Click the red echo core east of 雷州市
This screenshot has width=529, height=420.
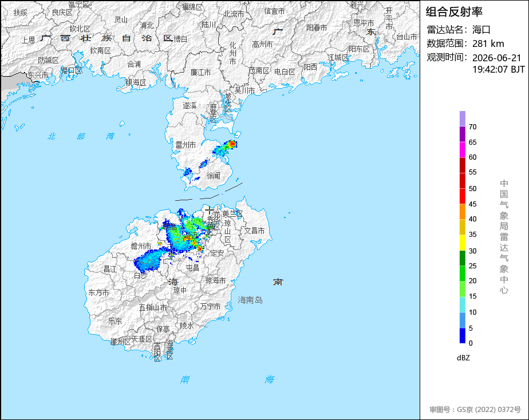[x=232, y=144]
